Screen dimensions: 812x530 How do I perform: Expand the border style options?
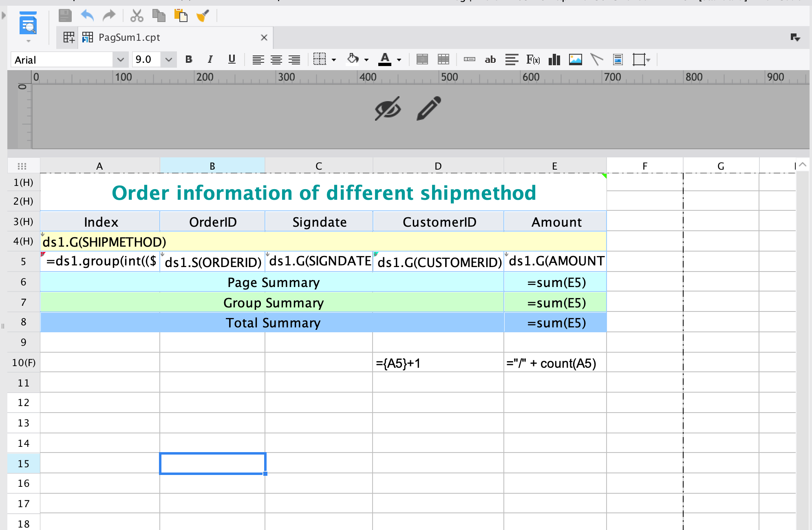point(333,60)
